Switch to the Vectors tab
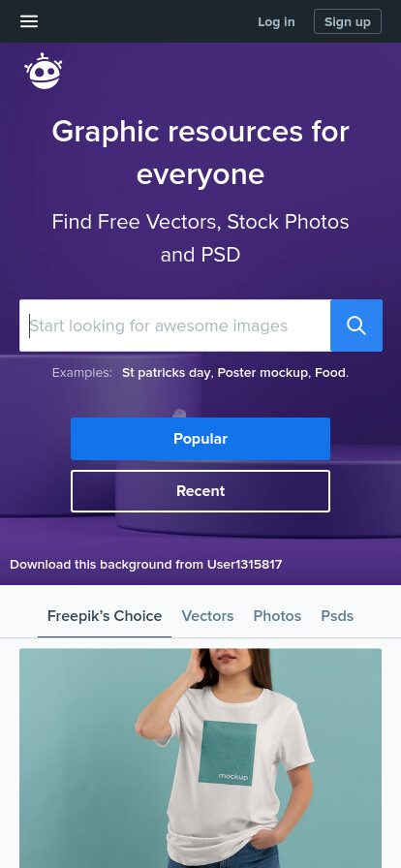This screenshot has width=401, height=868. (x=207, y=615)
